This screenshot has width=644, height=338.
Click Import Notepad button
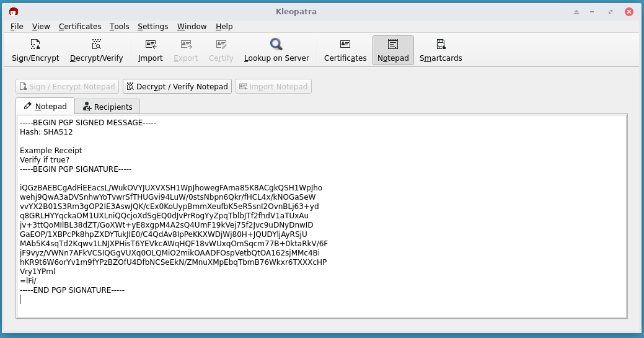click(273, 86)
